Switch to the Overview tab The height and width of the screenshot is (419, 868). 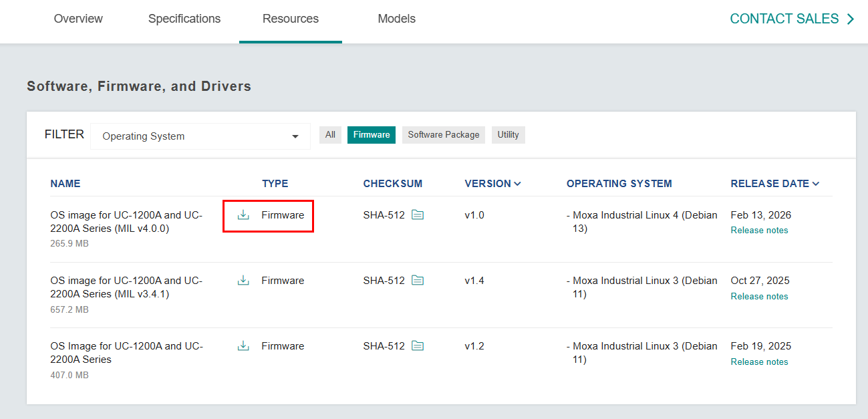[x=78, y=19]
